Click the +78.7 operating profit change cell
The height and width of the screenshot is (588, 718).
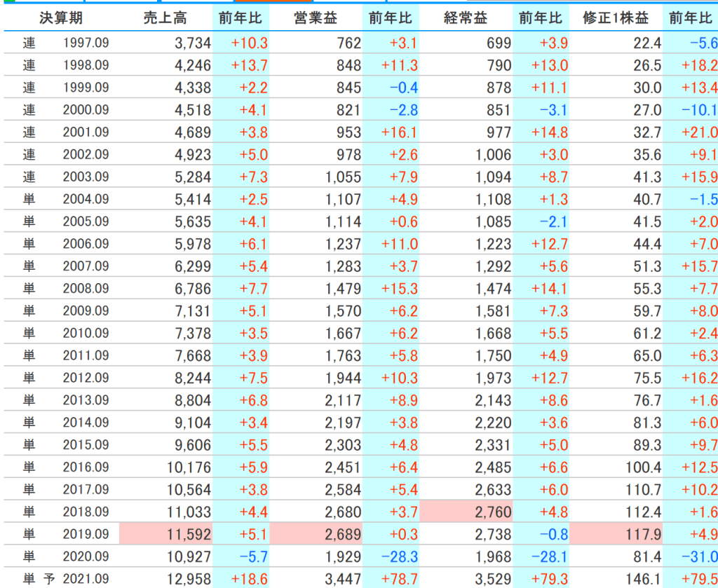tap(399, 579)
